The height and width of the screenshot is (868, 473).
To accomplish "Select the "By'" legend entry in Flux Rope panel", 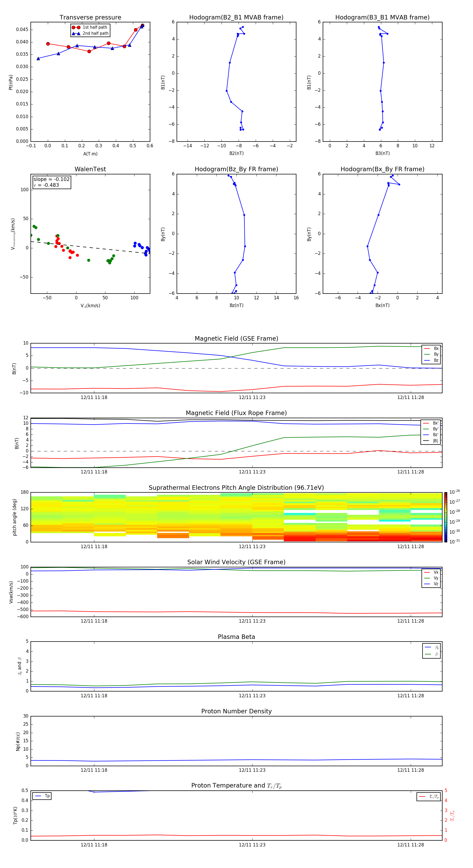I will [x=431, y=429].
